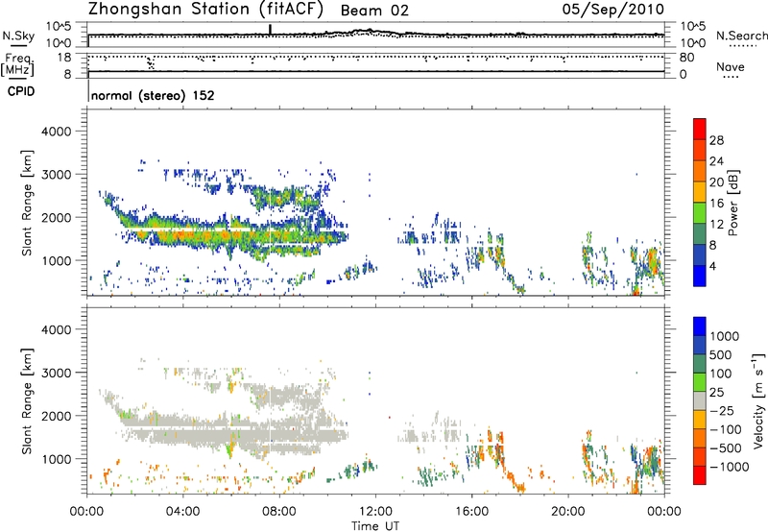Click "3000" on the Power panel range axis
This screenshot has height=532, width=768.
(57, 175)
